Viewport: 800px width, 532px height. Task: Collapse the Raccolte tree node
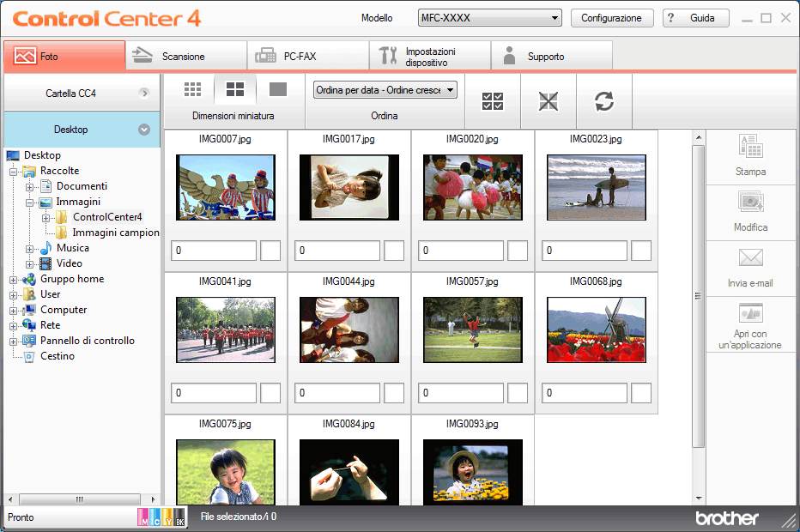pos(14,172)
